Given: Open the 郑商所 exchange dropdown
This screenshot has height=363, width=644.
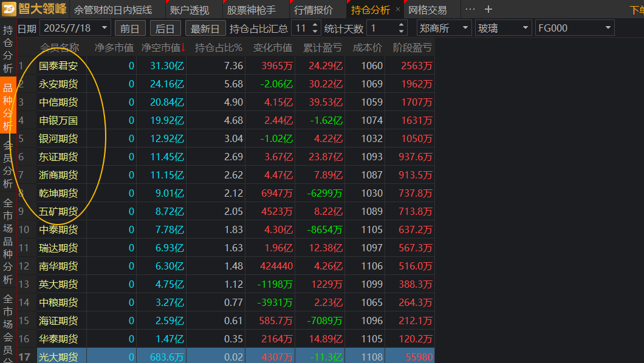Looking at the screenshot, I should [x=444, y=28].
